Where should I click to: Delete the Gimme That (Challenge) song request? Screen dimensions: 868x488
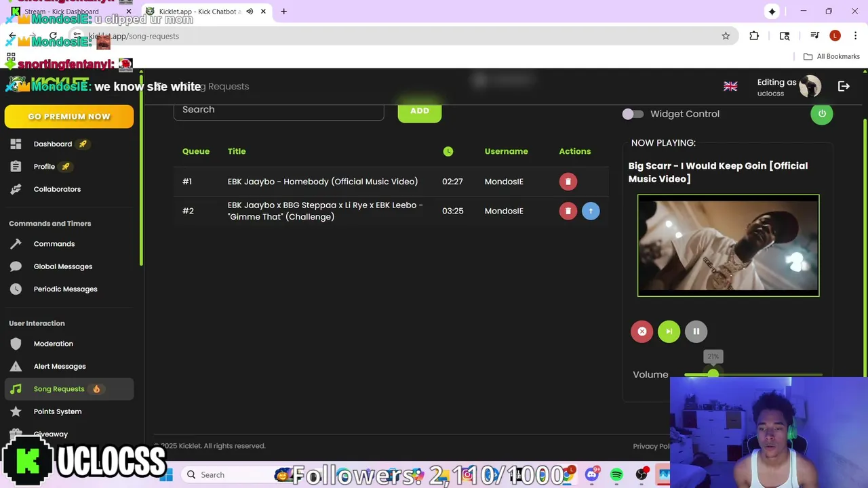568,211
